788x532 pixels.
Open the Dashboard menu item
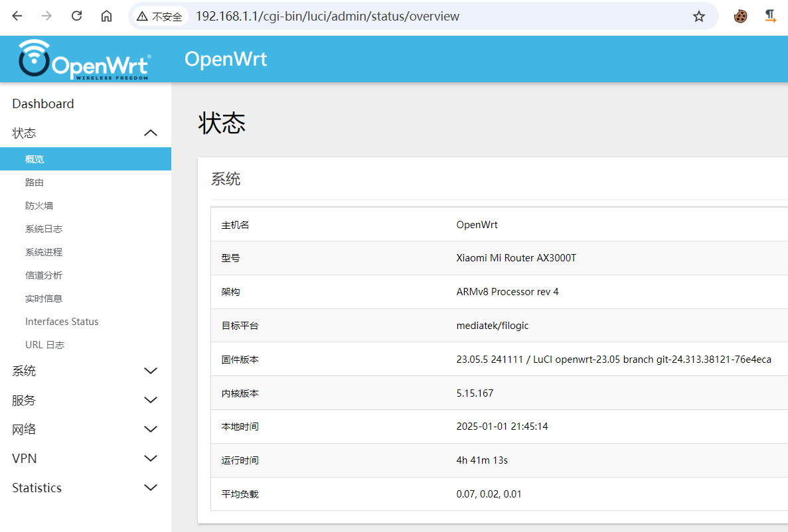[x=43, y=104]
